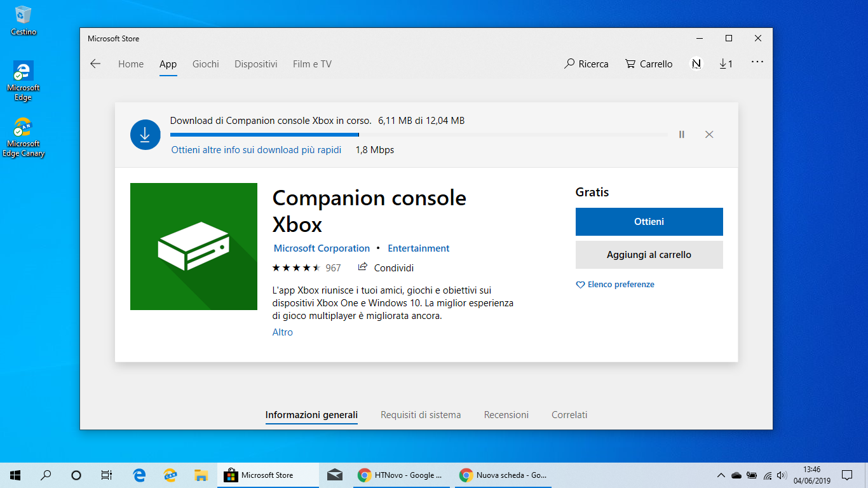Image resolution: width=868 pixels, height=488 pixels.
Task: Select the Microsoft Edge desktop icon
Action: coord(24,81)
